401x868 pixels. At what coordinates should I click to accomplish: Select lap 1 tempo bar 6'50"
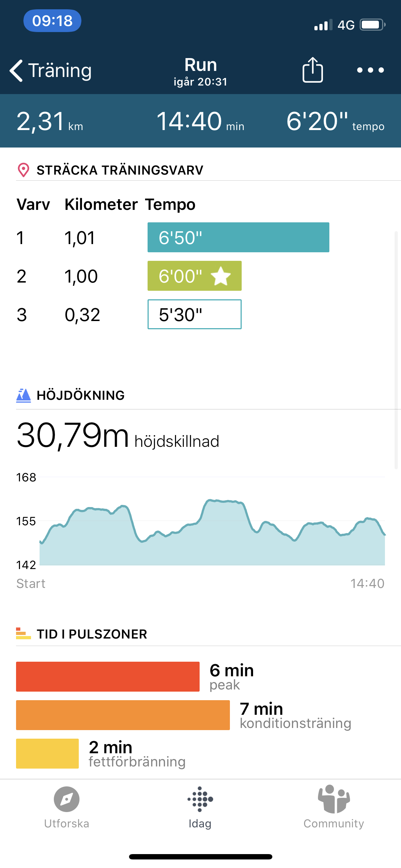coord(238,237)
